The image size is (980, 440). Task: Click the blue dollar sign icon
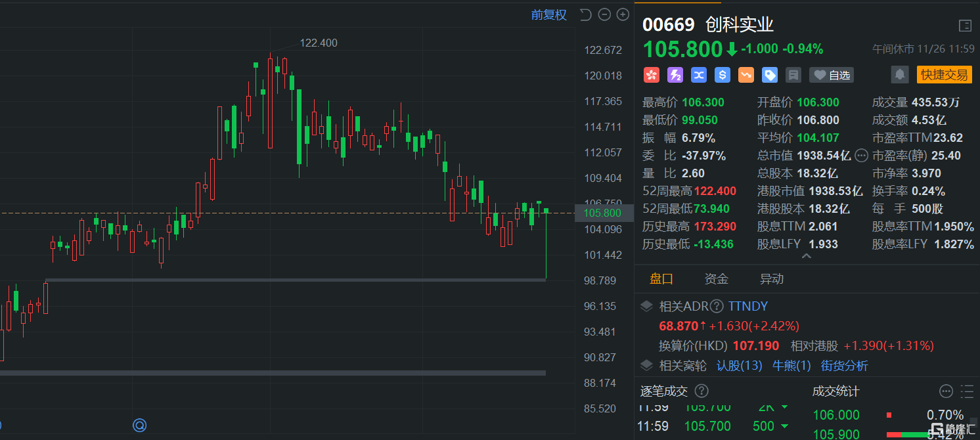[723, 75]
